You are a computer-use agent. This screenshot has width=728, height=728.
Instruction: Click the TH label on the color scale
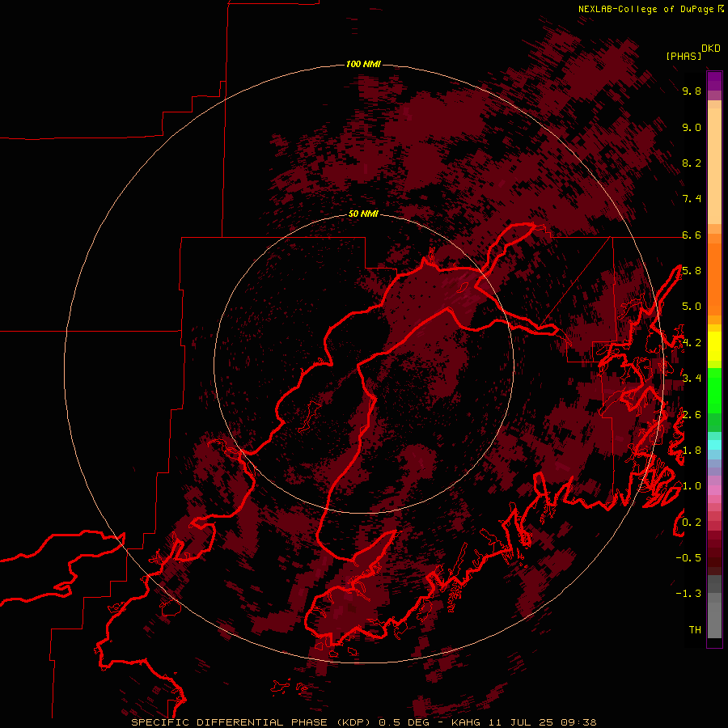pos(695,629)
